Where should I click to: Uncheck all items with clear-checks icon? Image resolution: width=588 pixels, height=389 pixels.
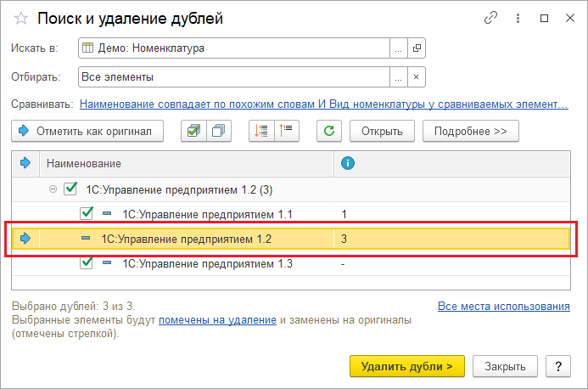tap(219, 131)
